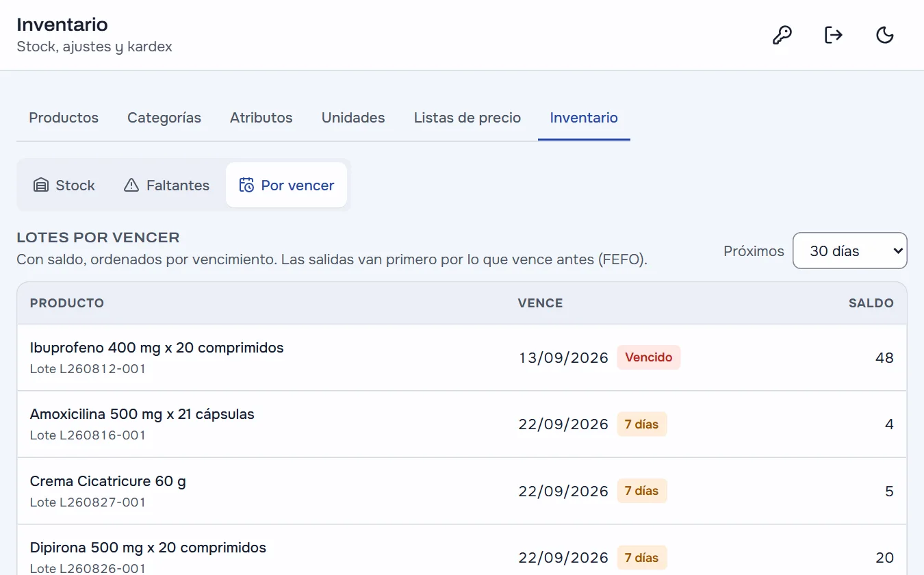Click the Vencido badge on Ibuprofeno
The width and height of the screenshot is (924, 575).
[649, 357]
